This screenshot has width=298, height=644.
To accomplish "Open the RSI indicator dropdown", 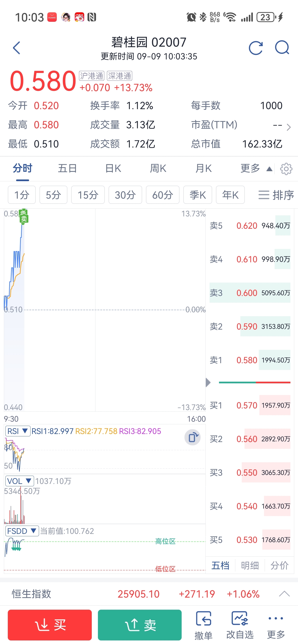I will point(18,431).
